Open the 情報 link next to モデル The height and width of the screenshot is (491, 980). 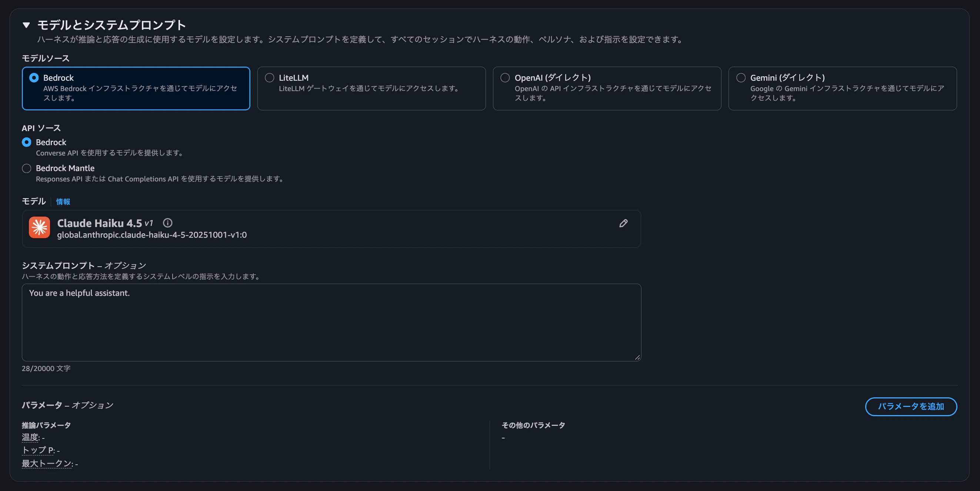[63, 201]
